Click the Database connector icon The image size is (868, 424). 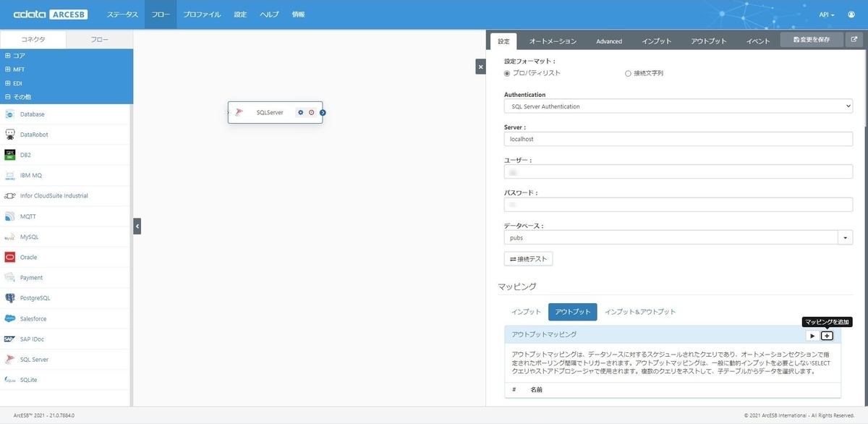coord(10,114)
